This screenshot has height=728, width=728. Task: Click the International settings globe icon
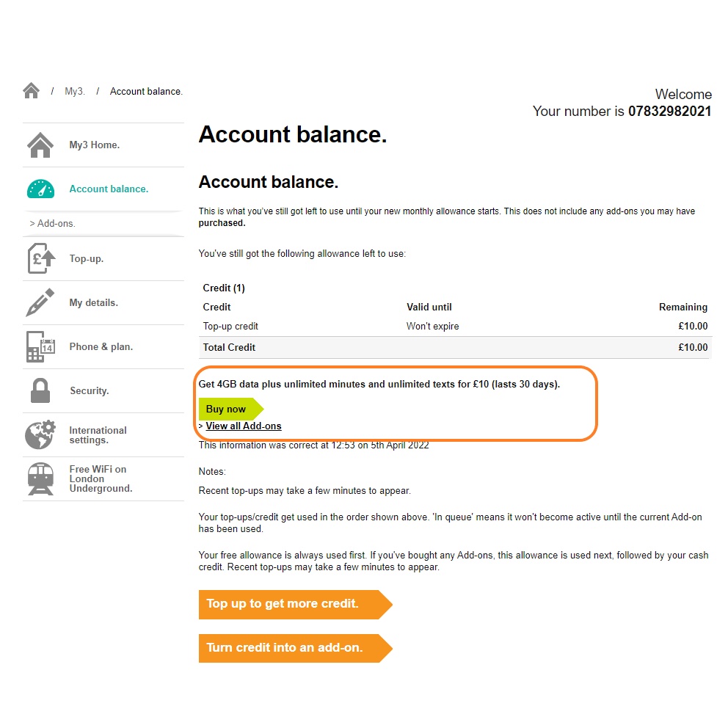[x=40, y=435]
